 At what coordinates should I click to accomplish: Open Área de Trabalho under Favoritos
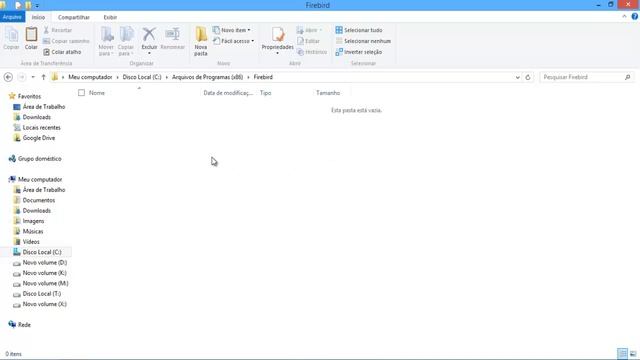[x=44, y=107]
